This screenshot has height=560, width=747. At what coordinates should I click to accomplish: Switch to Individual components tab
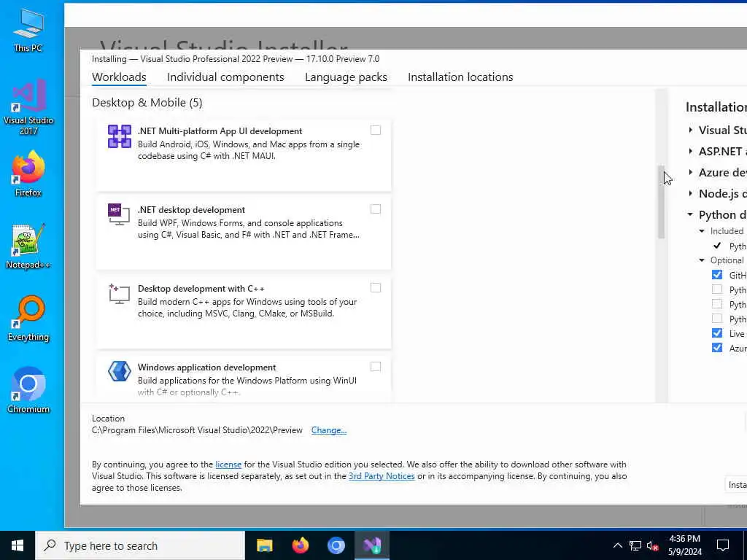click(225, 77)
